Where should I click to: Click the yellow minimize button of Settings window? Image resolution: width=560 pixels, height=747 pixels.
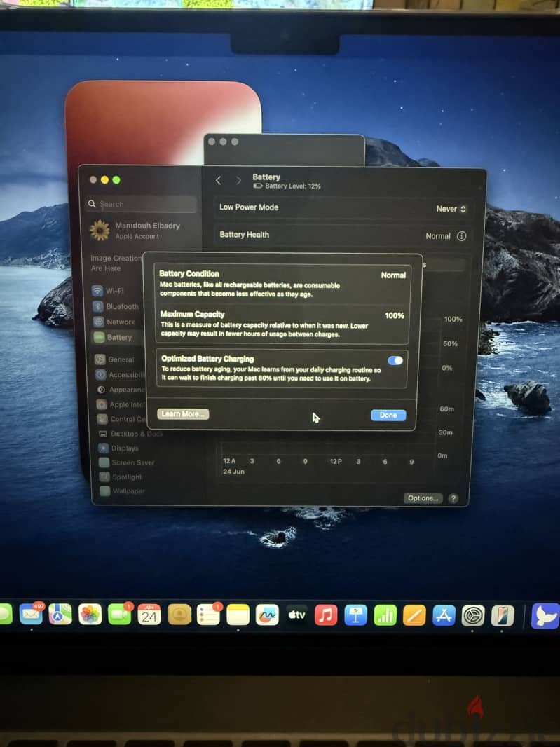point(104,179)
